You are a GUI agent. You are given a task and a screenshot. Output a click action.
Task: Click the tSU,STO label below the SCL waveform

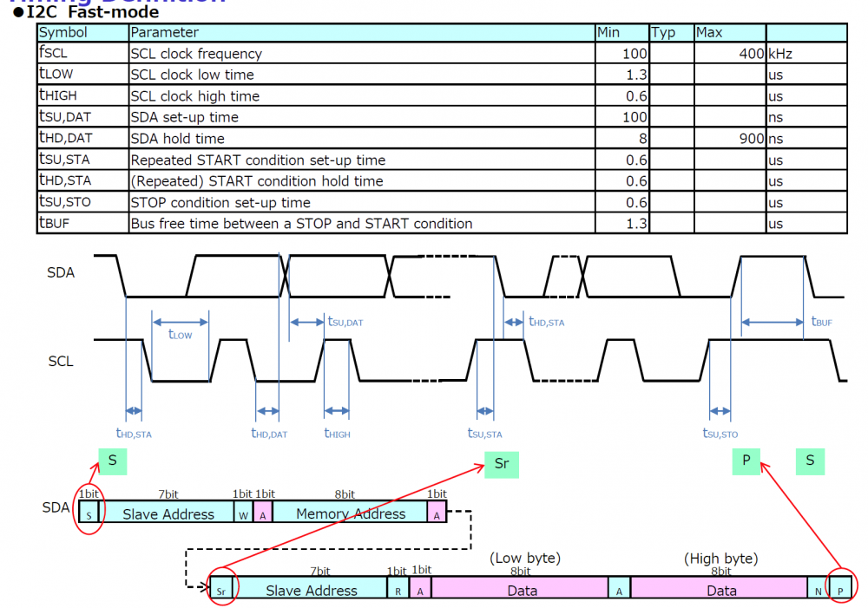click(720, 434)
